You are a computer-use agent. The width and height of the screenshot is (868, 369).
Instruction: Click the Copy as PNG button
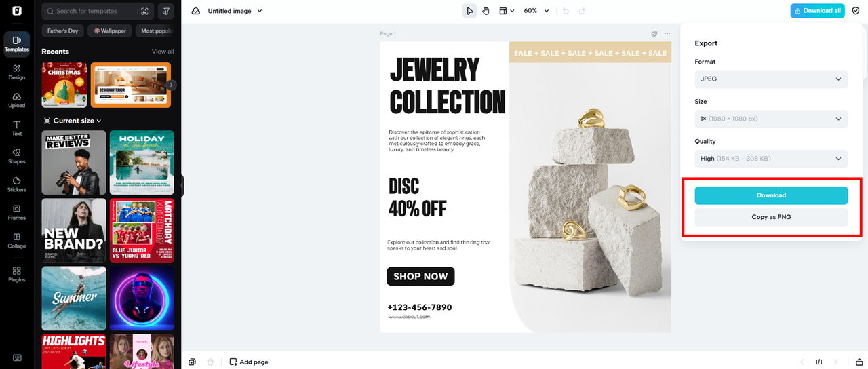[771, 217]
